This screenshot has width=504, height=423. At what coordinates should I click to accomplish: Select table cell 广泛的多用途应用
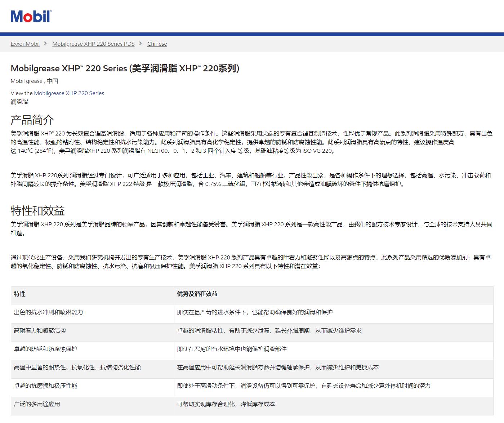tap(93, 406)
